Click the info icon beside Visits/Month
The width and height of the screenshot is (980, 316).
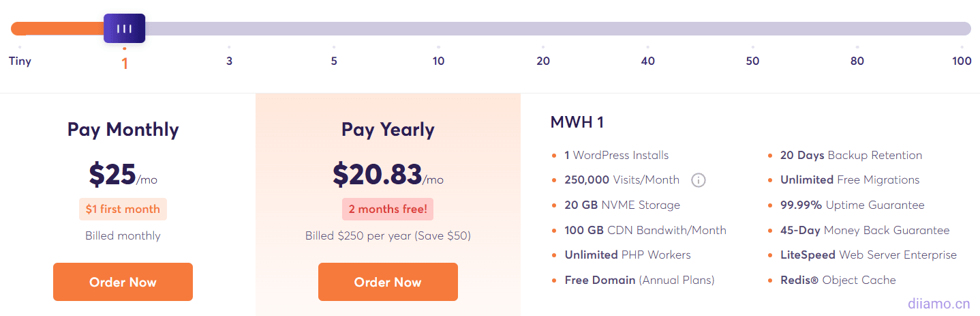(699, 180)
